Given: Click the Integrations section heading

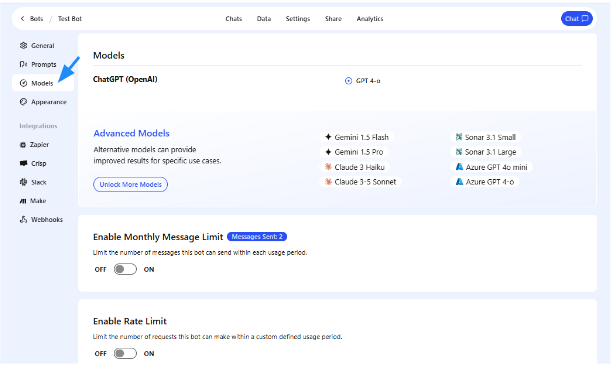Looking at the screenshot, I should click(38, 126).
